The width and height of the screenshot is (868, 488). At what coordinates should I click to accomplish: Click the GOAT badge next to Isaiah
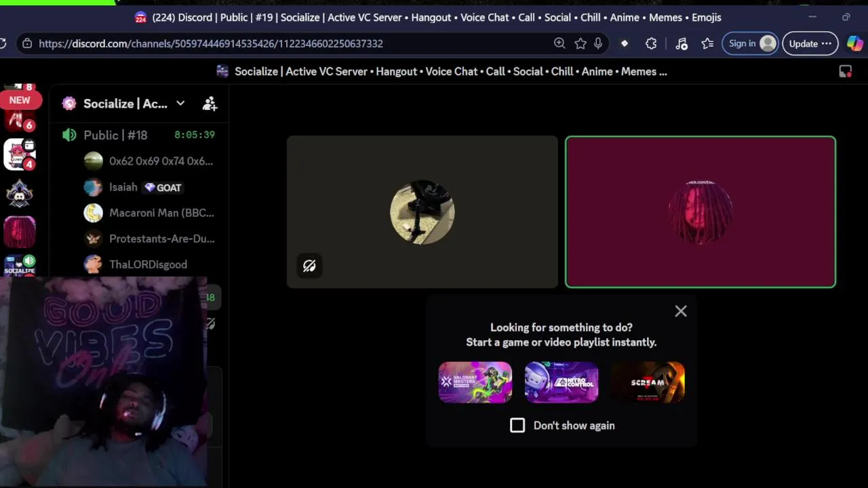(x=163, y=188)
